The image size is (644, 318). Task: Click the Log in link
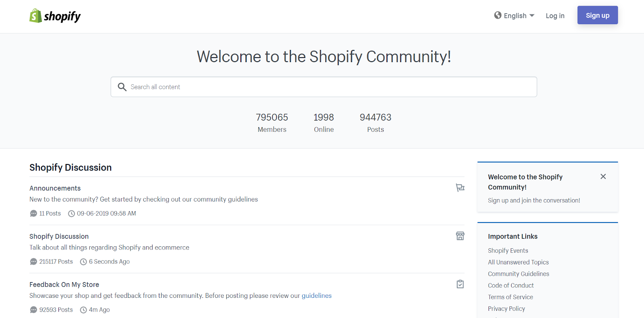[555, 16]
